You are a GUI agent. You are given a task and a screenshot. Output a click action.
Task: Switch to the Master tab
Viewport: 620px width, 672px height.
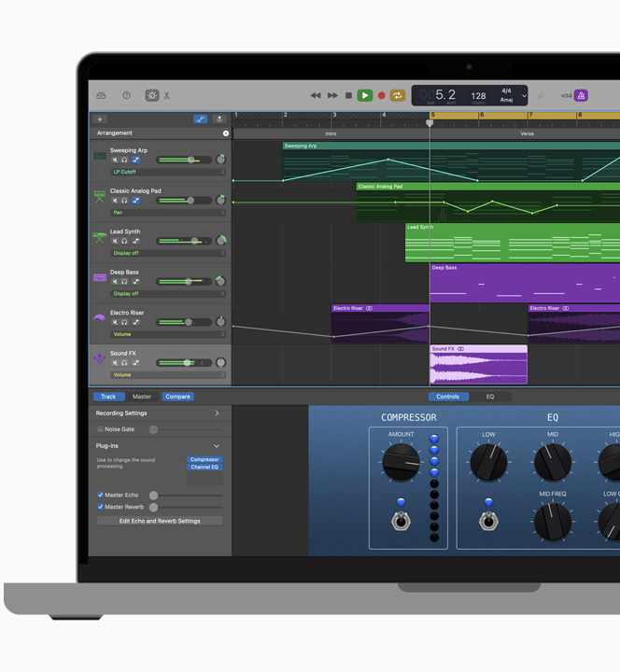141,397
